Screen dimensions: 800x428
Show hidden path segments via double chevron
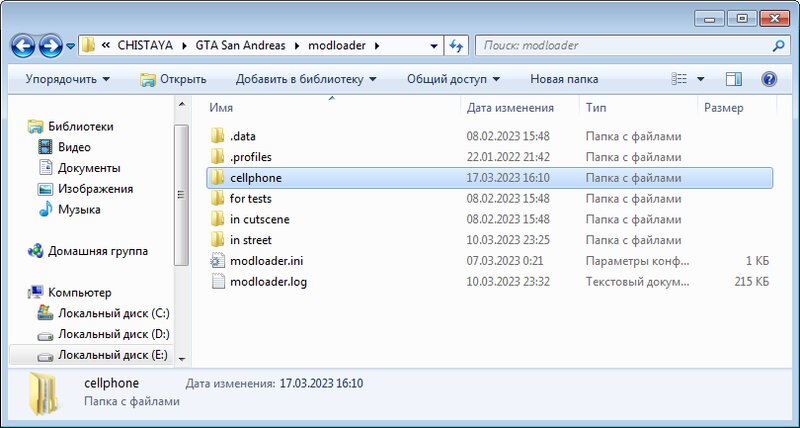tap(106, 45)
